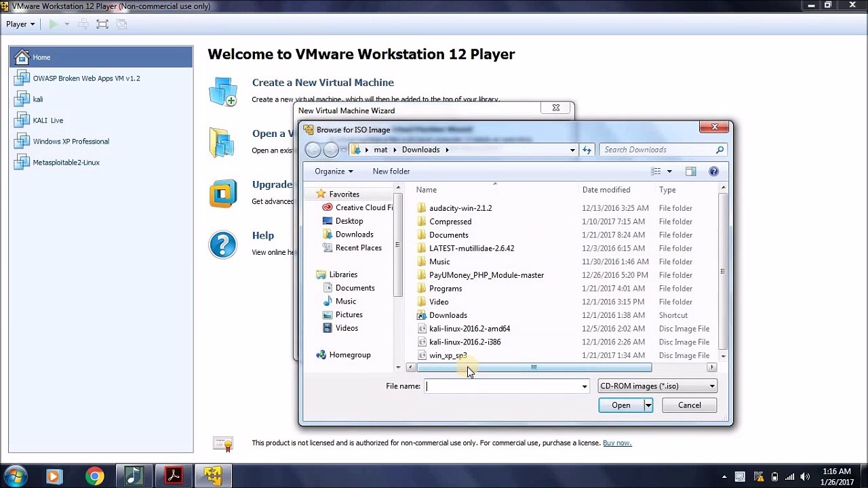Click the change view icon
The height and width of the screenshot is (488, 868).
coord(656,171)
